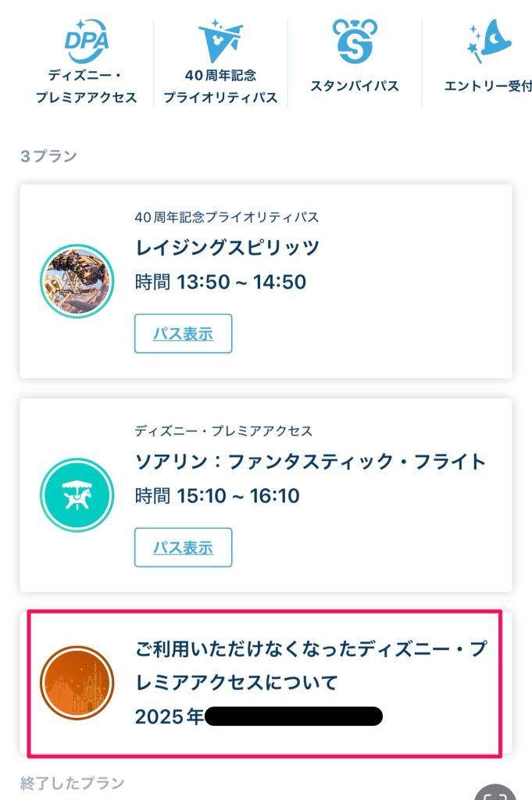Viewport: 532px width, 800px height.
Task: Tap the 時間 15:10 ~ 16:10 time line
Action: click(x=217, y=495)
